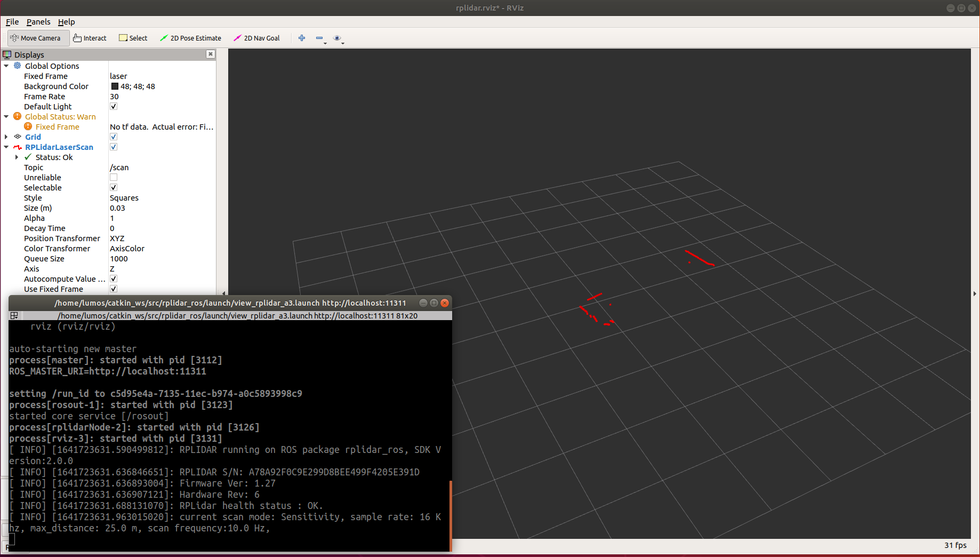Click the 31 fps status label
This screenshot has height=557, width=980.
[x=955, y=545]
